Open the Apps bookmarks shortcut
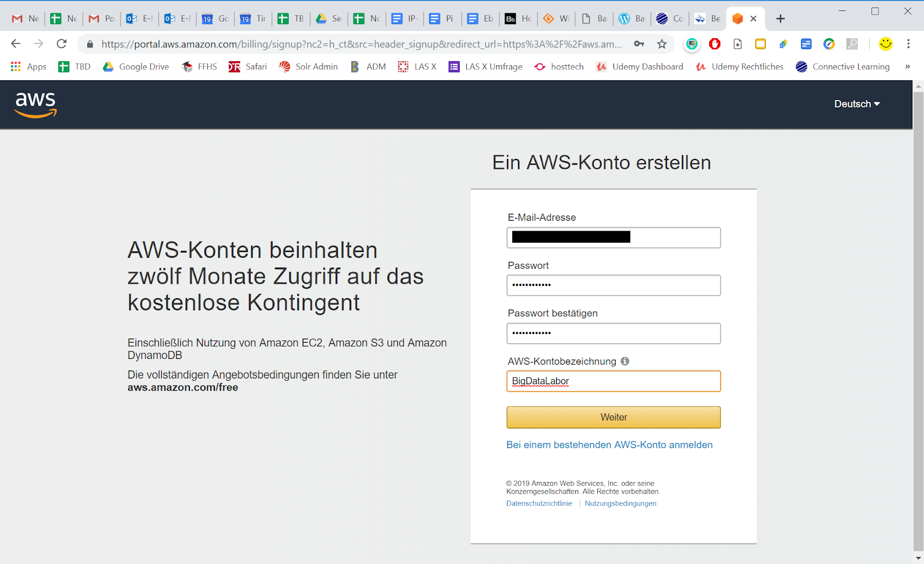924x564 pixels. click(x=28, y=66)
